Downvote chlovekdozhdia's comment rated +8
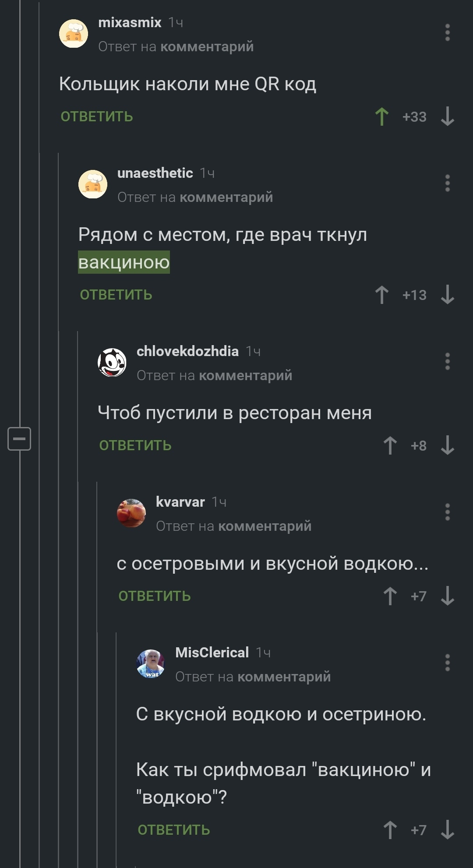The width and height of the screenshot is (473, 868). tap(447, 445)
